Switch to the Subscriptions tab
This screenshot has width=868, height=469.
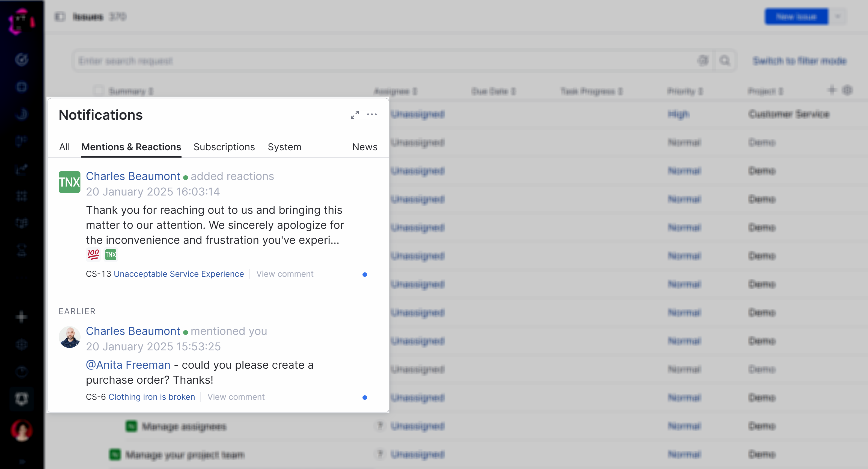tap(224, 147)
